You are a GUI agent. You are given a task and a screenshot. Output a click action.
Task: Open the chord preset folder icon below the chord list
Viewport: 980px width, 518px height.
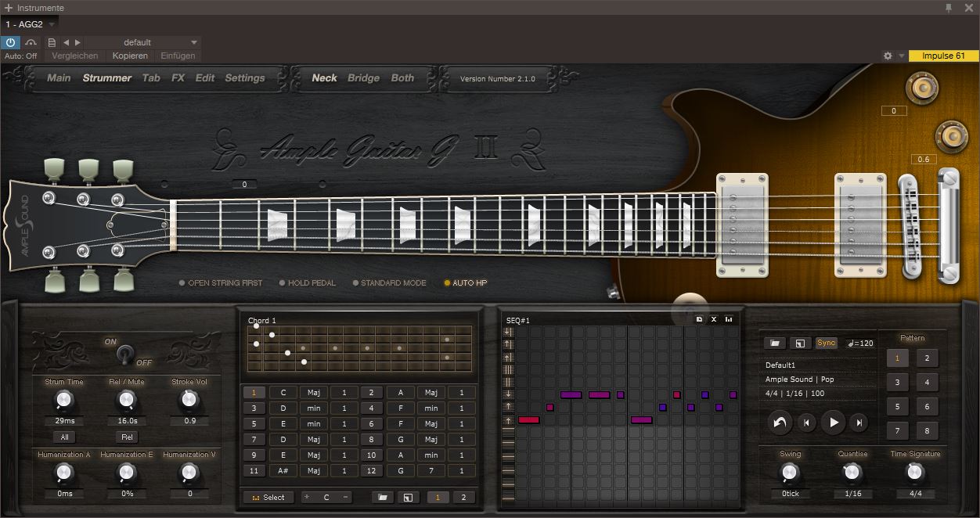point(383,497)
